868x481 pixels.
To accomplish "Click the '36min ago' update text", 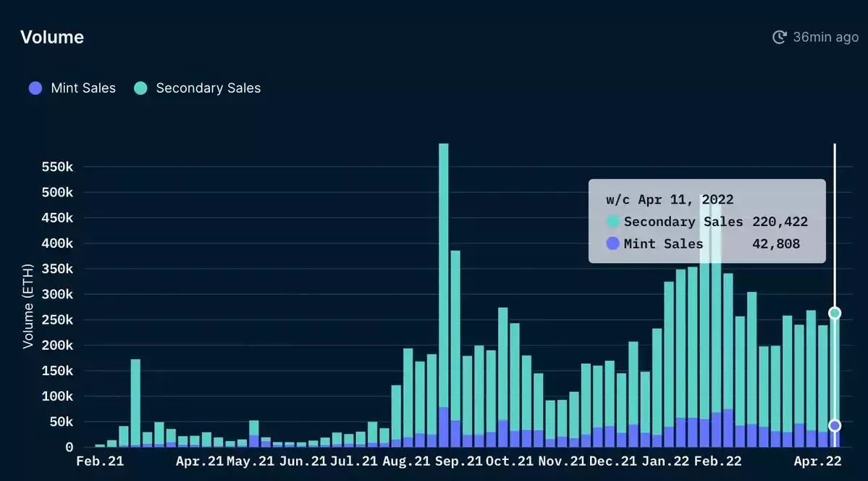I will point(826,37).
